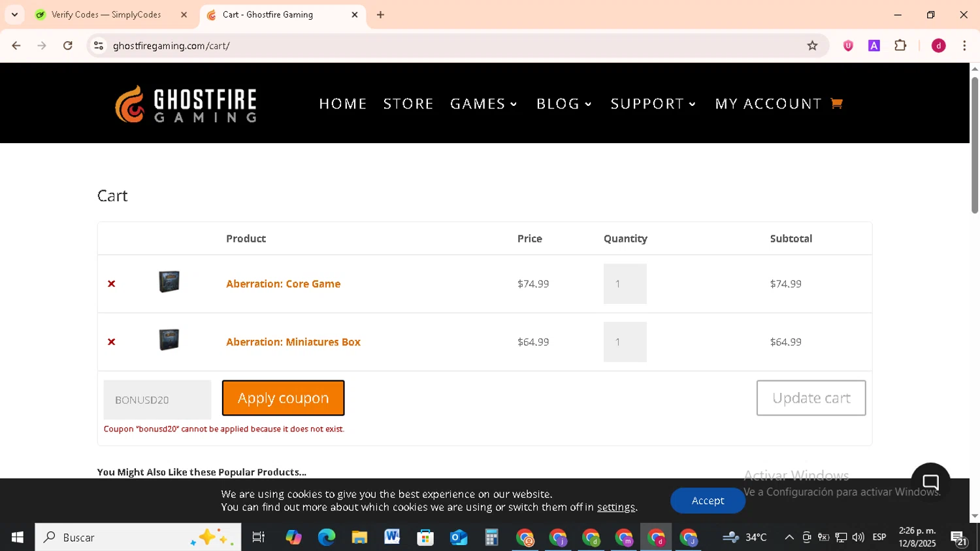Screen dimensions: 980x551
Task: Open the Aberration: Miniatures Box product link
Action: pos(293,342)
